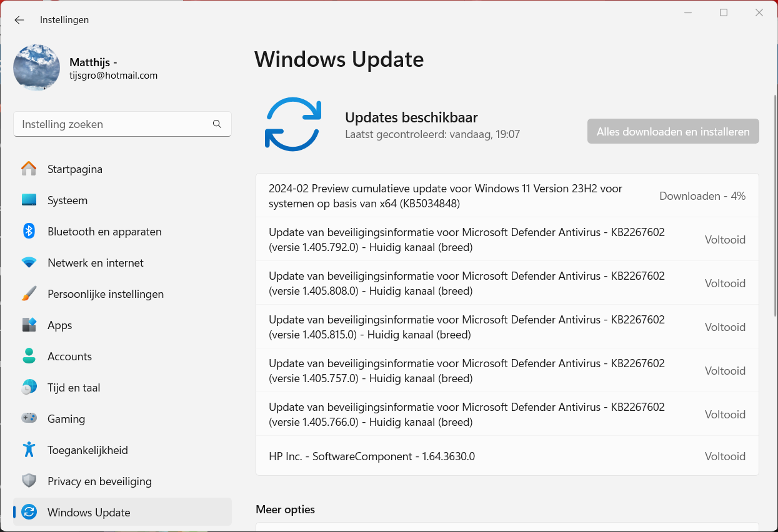Click the Toegankelijkheid person icon
The image size is (778, 532).
tap(29, 450)
